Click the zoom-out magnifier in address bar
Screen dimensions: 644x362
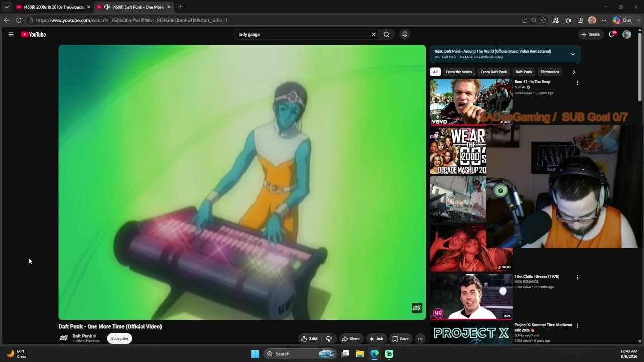[x=534, y=20]
